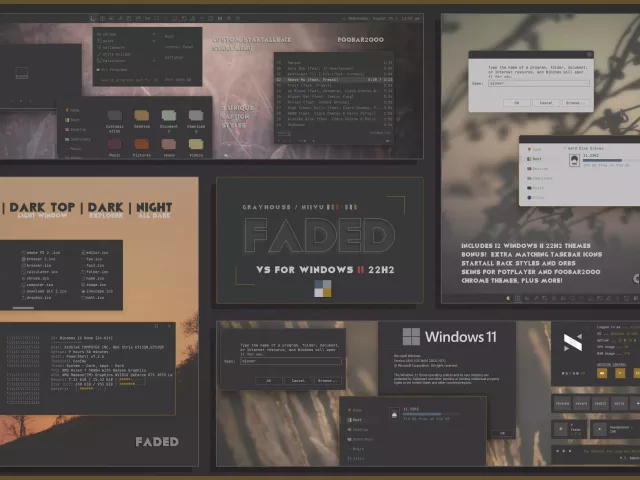Select Home in light Explorer sidebar
Screen dimensions: 640x480
point(535,149)
